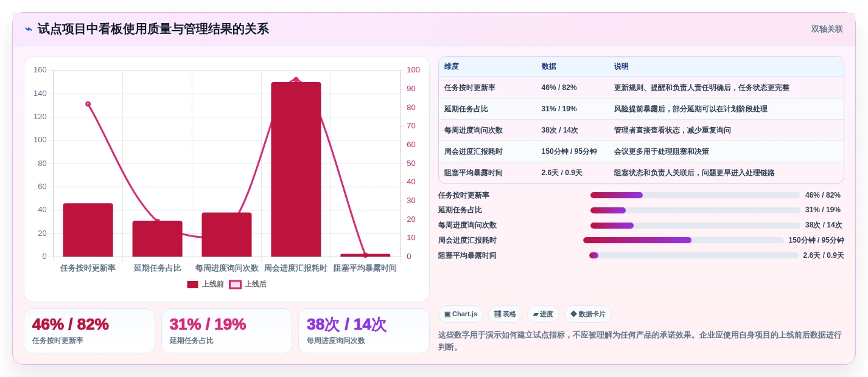Click the 每周进度询问次数 bar in chart
The image size is (868, 377).
coord(227,235)
